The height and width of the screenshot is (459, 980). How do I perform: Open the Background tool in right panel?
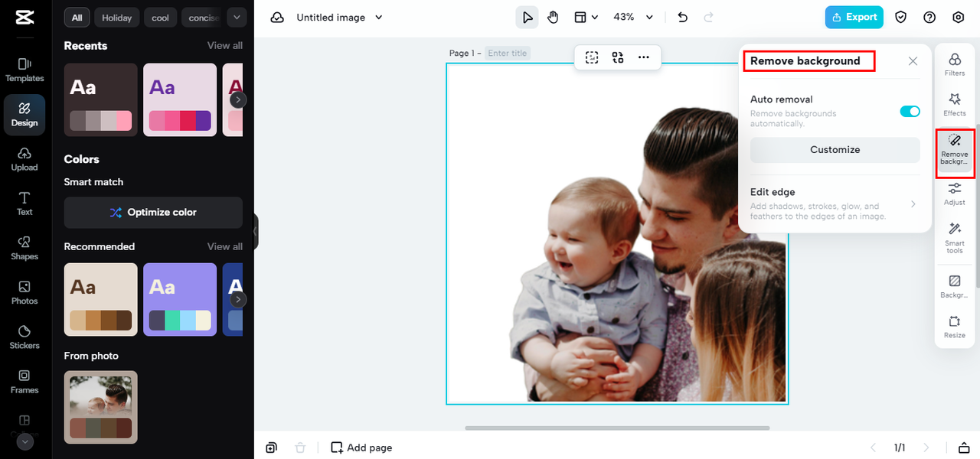click(955, 287)
